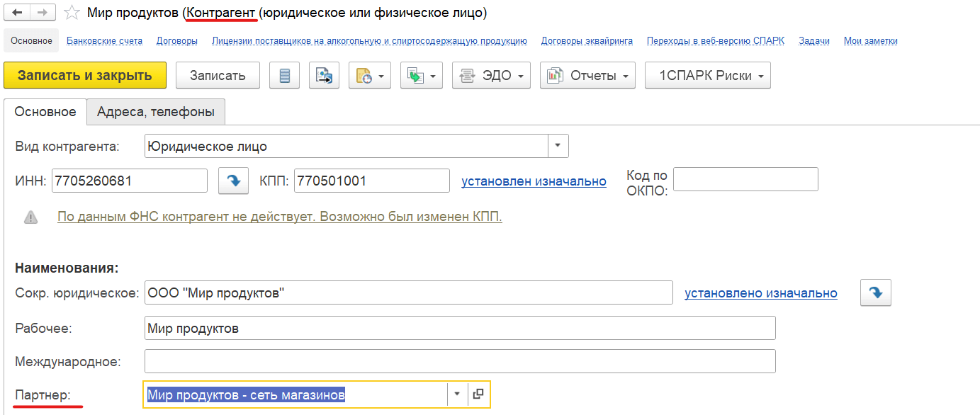
Task: Open the list icon button after Записать
Action: [285, 76]
